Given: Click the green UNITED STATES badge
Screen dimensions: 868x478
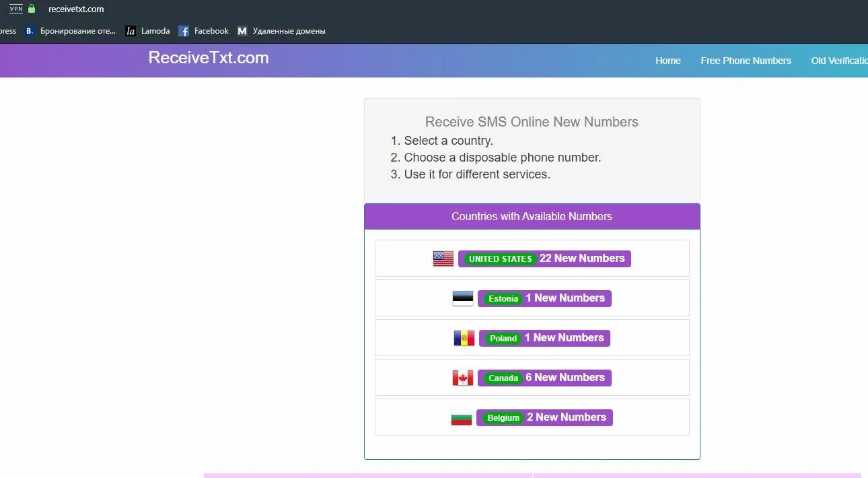Looking at the screenshot, I should tap(500, 259).
